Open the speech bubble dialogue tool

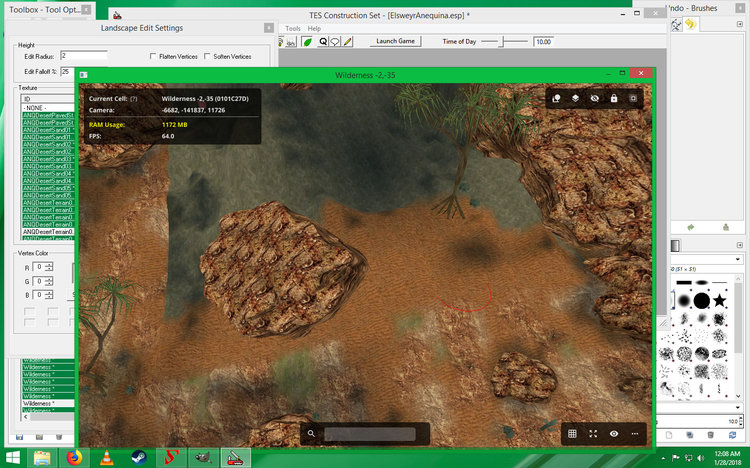pos(335,42)
